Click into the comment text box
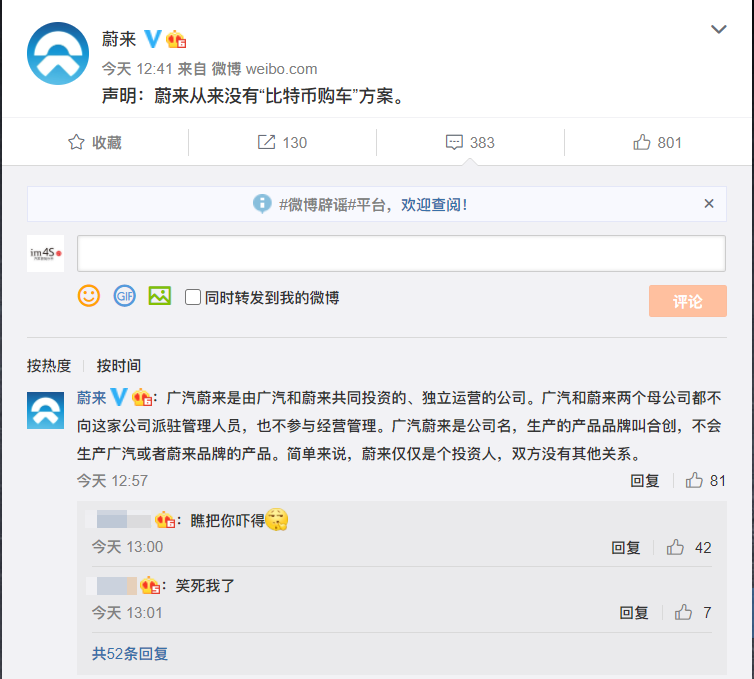Screen dimensions: 754x679 [x=401, y=253]
